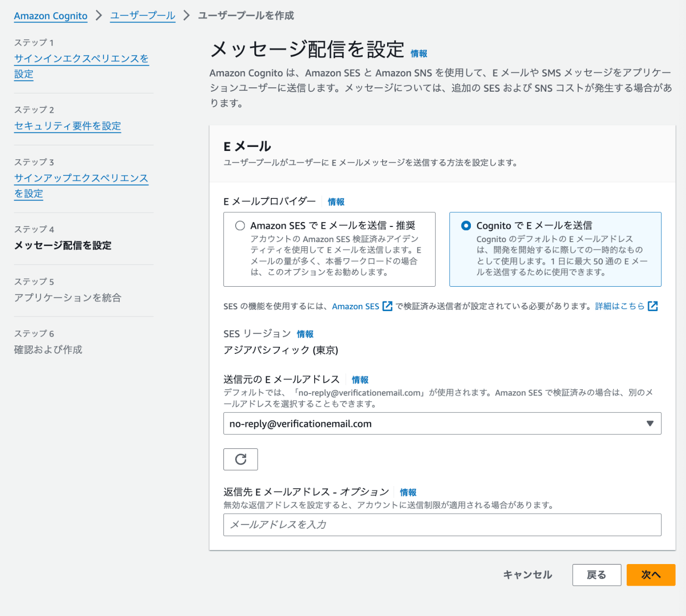
Task: Click the 戻る button
Action: click(597, 575)
